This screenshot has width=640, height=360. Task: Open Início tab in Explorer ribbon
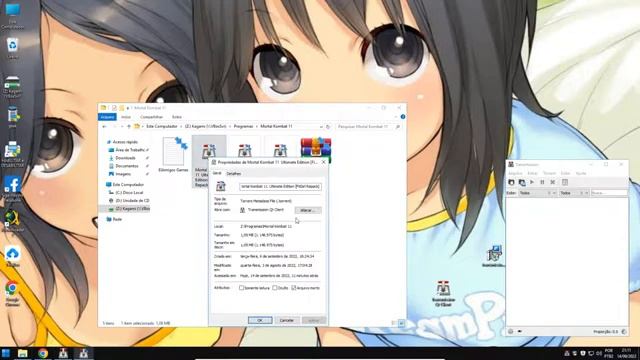coord(126,117)
